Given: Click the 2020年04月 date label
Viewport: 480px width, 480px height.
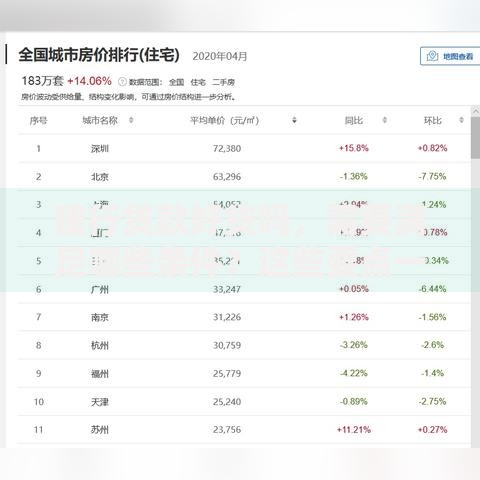Looking at the screenshot, I should click(220, 56).
